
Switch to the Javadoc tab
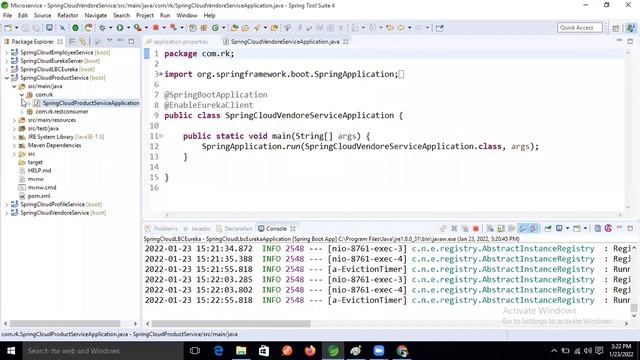[x=201, y=229]
